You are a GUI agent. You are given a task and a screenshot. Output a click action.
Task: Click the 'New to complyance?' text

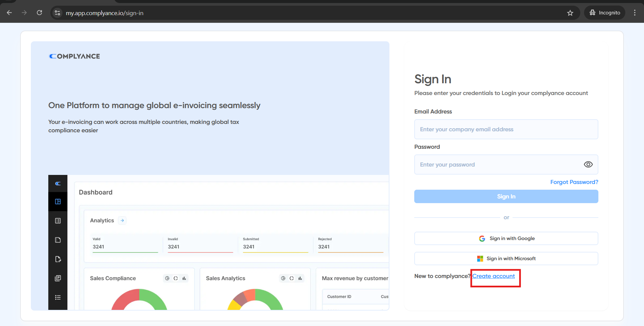(x=442, y=276)
